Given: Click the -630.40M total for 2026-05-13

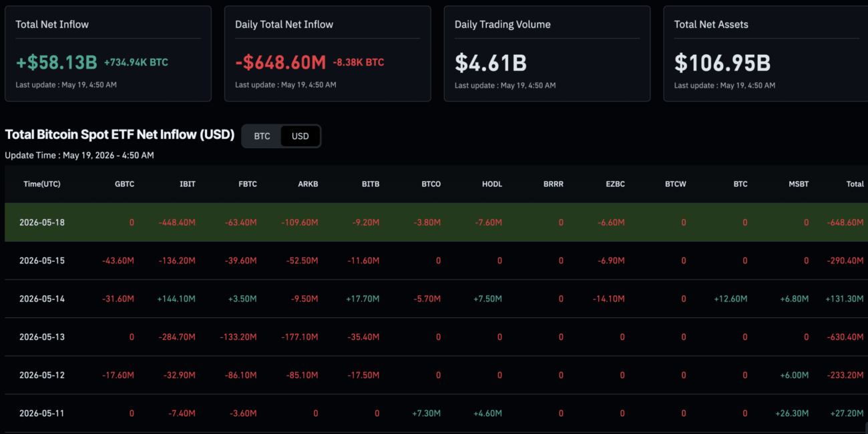Looking at the screenshot, I should (845, 337).
